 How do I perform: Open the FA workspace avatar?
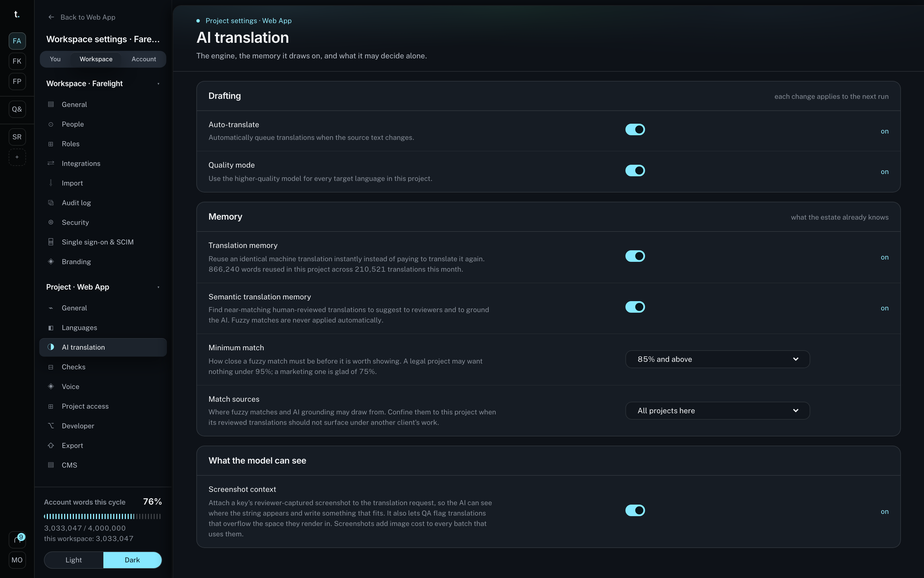point(17,41)
